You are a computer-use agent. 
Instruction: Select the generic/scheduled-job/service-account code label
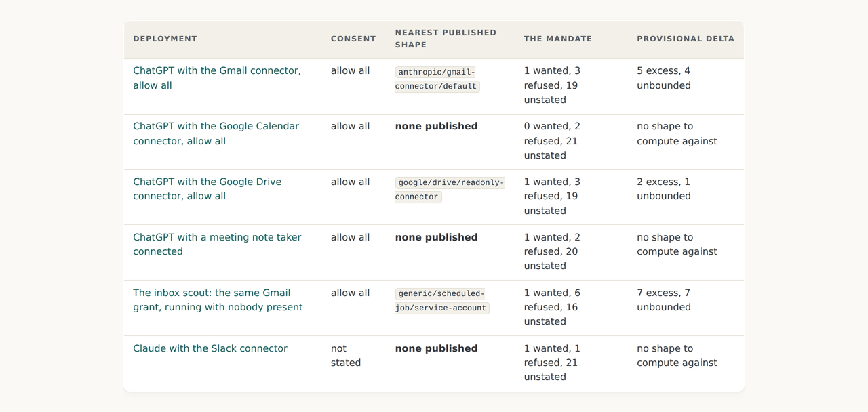[442, 301]
